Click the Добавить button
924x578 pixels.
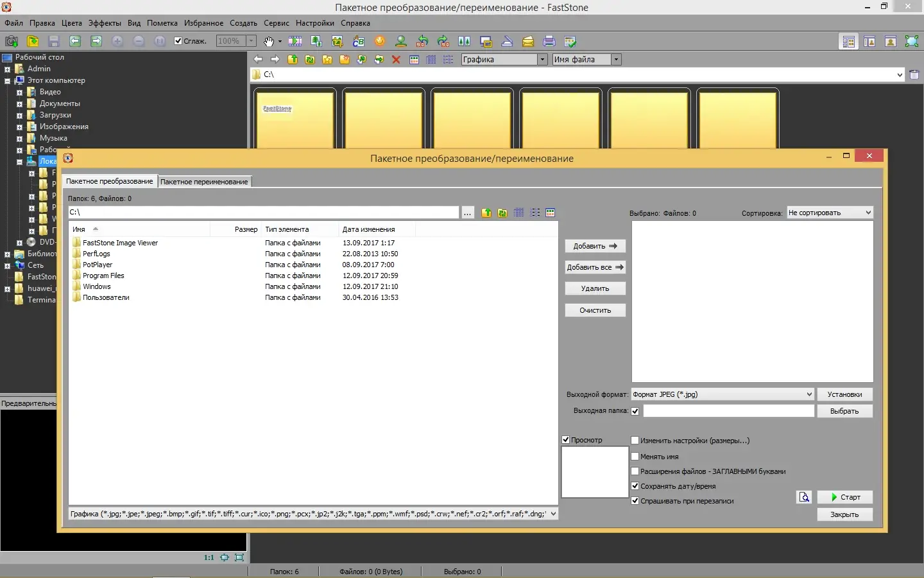click(x=595, y=246)
